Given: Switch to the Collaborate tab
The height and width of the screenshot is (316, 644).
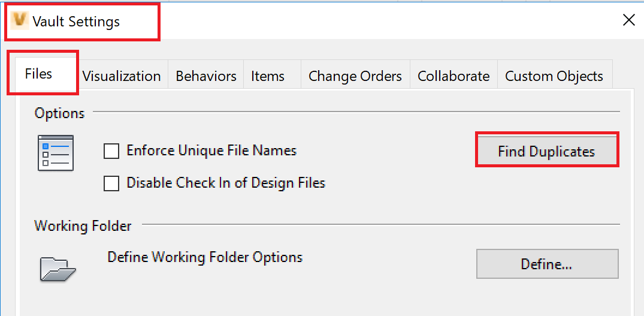Looking at the screenshot, I should tap(453, 76).
